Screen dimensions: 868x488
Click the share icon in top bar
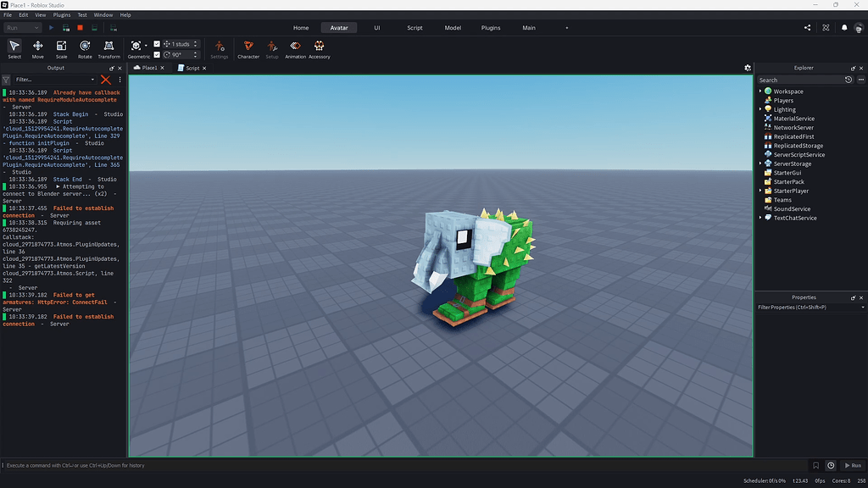tap(807, 28)
